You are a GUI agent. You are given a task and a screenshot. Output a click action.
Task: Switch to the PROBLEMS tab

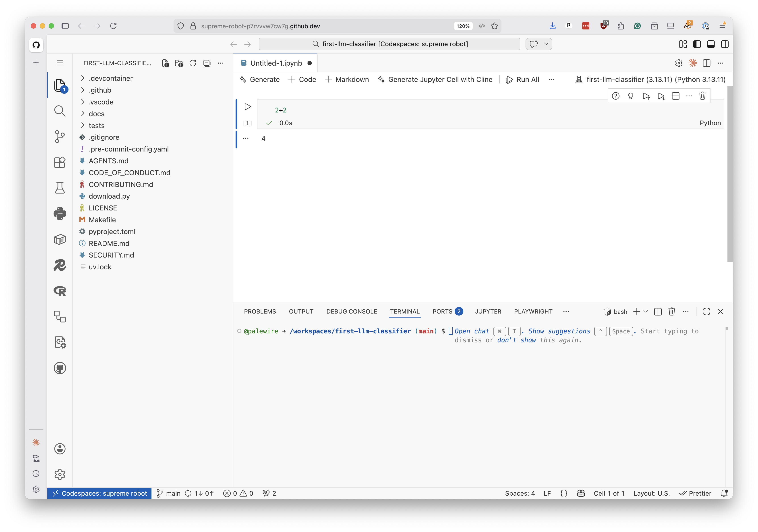point(260,311)
